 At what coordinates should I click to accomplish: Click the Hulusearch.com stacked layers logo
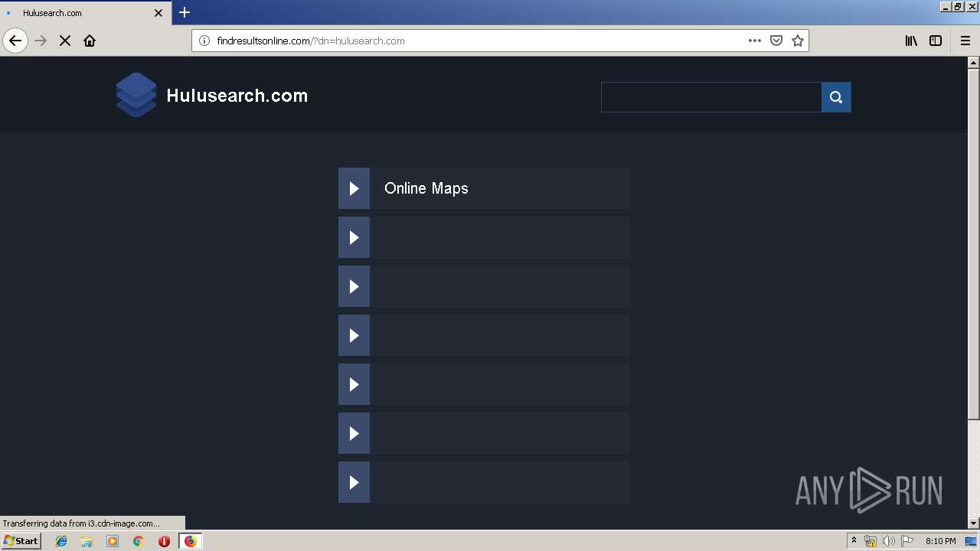pos(136,95)
